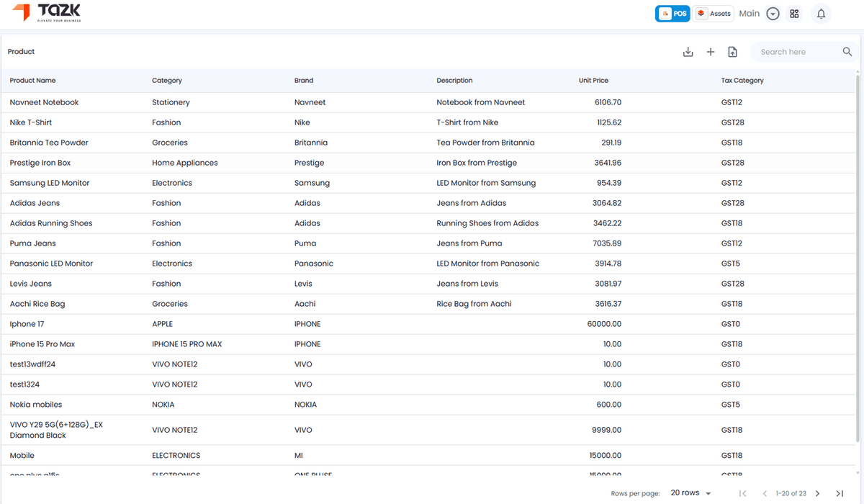Switch to the POS module

point(672,14)
